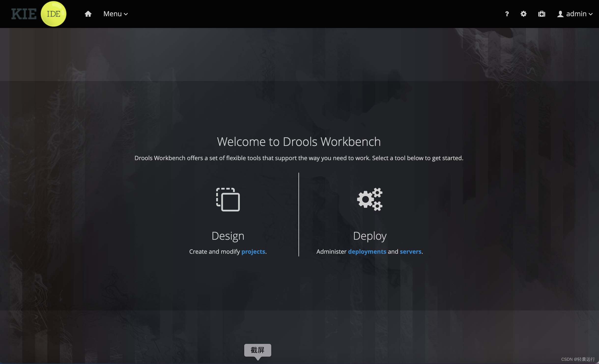The height and width of the screenshot is (364, 599).
Task: Click the user silhouette icon
Action: point(560,14)
